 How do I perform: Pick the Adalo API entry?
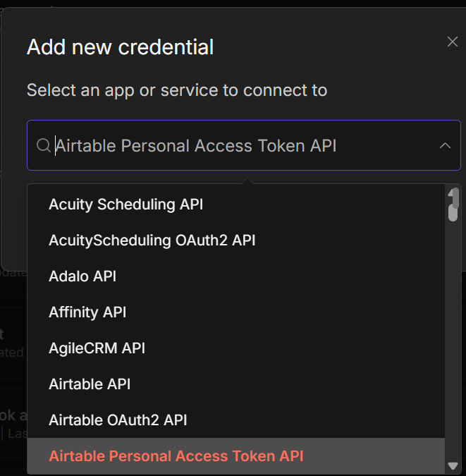[x=82, y=276]
